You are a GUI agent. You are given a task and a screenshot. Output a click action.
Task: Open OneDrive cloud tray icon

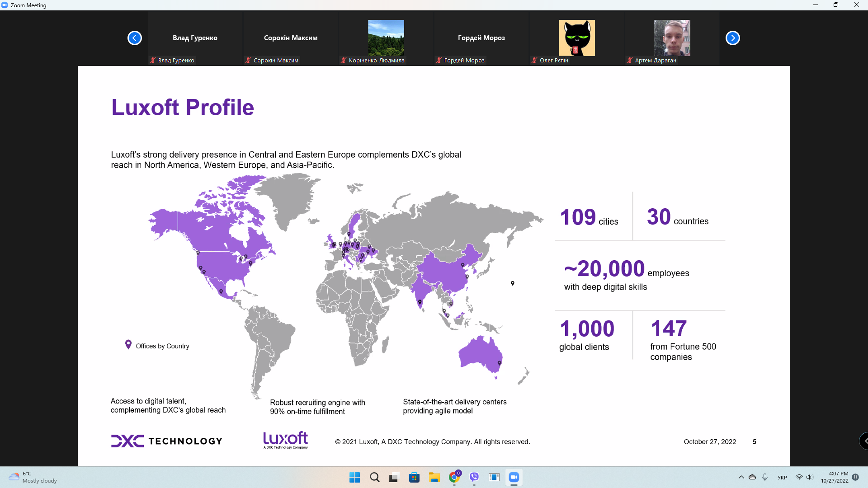[x=752, y=477]
